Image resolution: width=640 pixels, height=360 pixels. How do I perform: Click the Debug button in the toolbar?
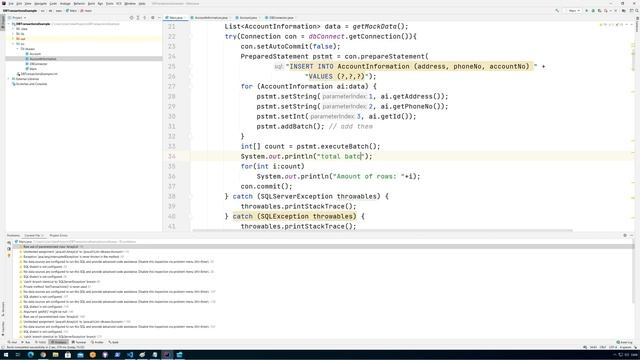(593, 11)
